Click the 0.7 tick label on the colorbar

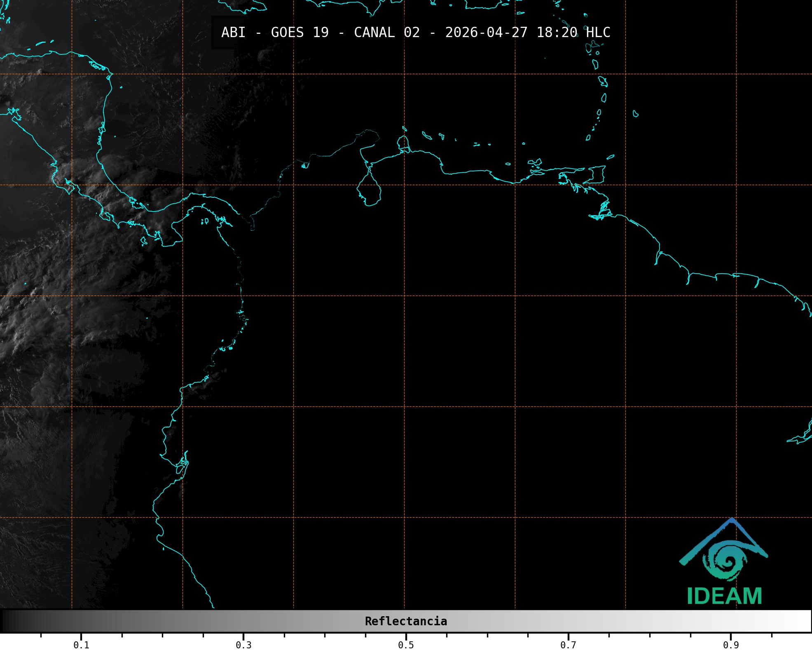pyautogui.click(x=568, y=645)
